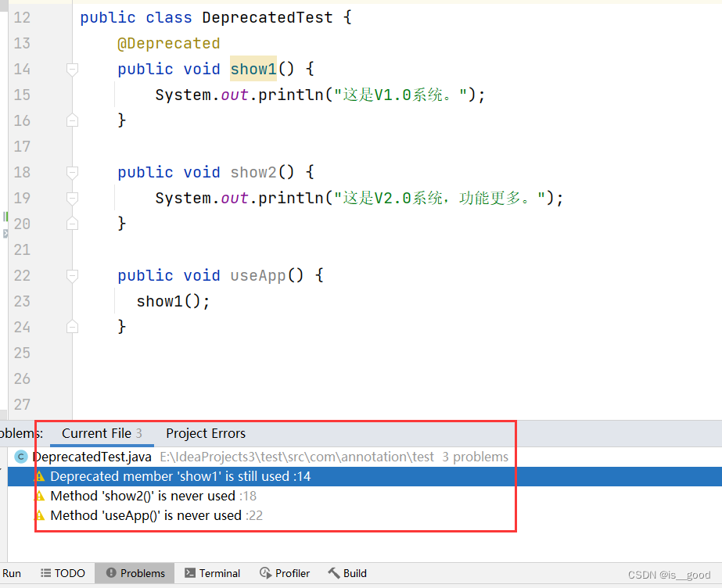
Task: Select 'Method show2() is never used' warning
Action: point(365,496)
